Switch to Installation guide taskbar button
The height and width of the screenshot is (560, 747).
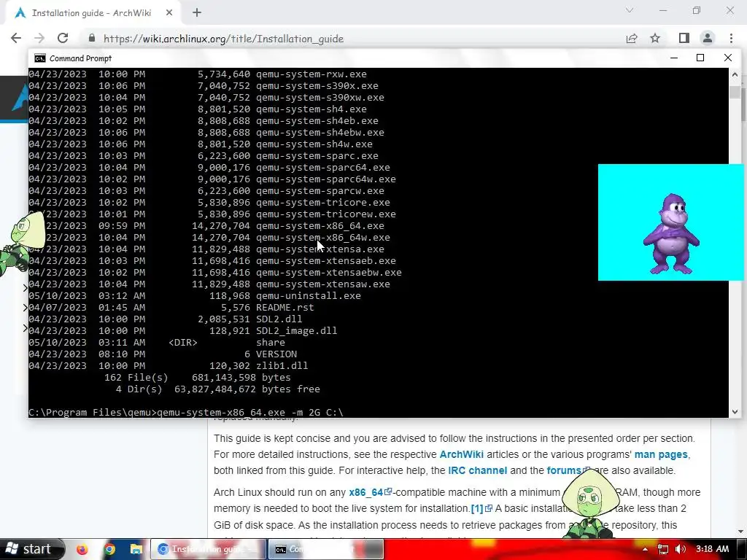(208, 549)
